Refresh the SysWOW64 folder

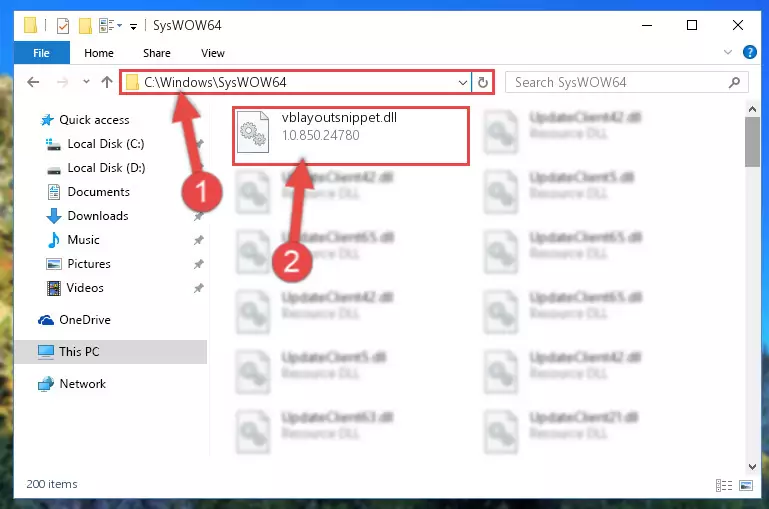483,82
